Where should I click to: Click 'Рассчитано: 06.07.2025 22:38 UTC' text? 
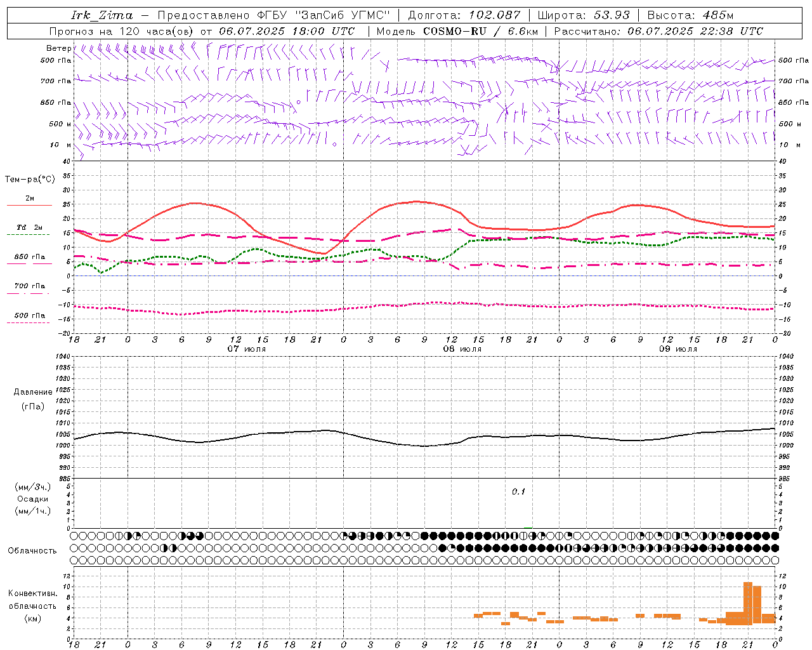pos(658,31)
